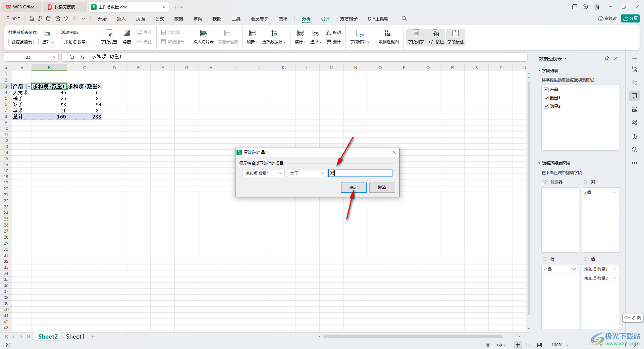The image size is (644, 349).
Task: Open the 数据 ribbon tab
Action: coord(179,19)
